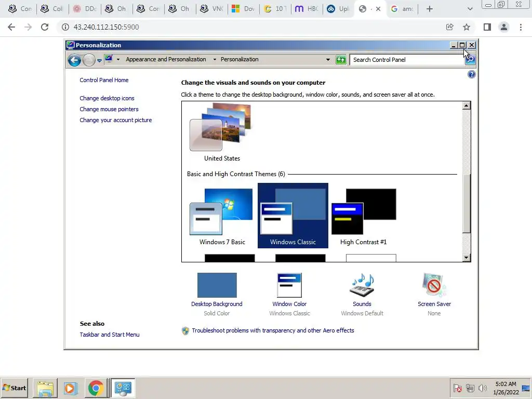Click the browser address bar URL
532x399 pixels.
(106, 27)
